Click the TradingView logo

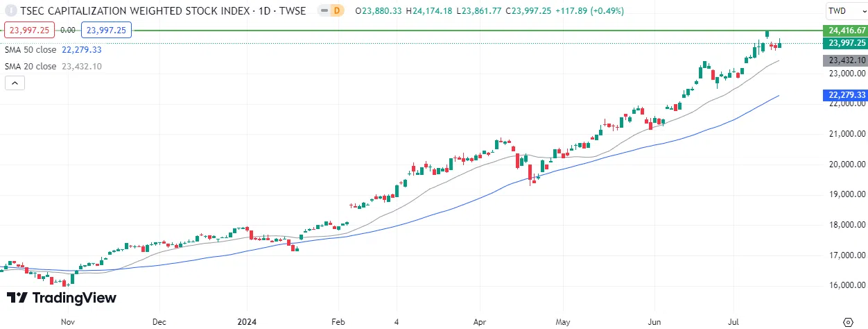[62, 298]
